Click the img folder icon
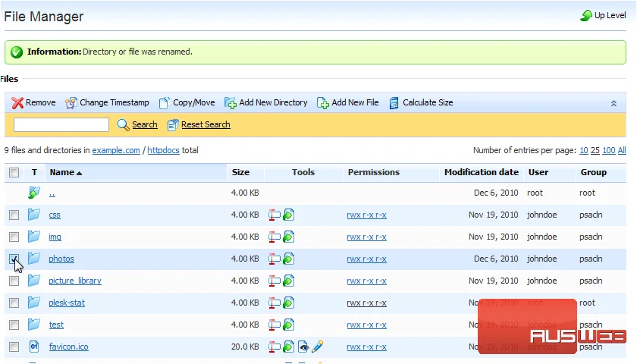Image resolution: width=637 pixels, height=364 pixels. coord(34,237)
